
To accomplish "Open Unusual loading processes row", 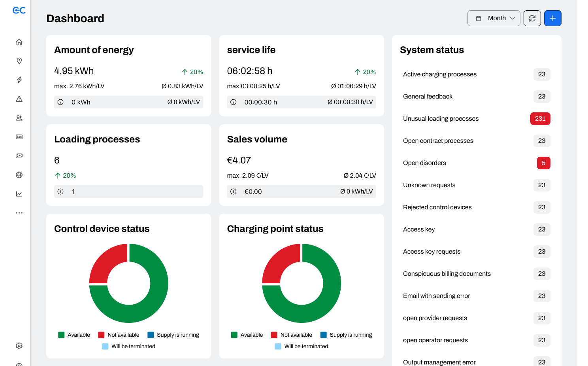I will [x=477, y=119].
